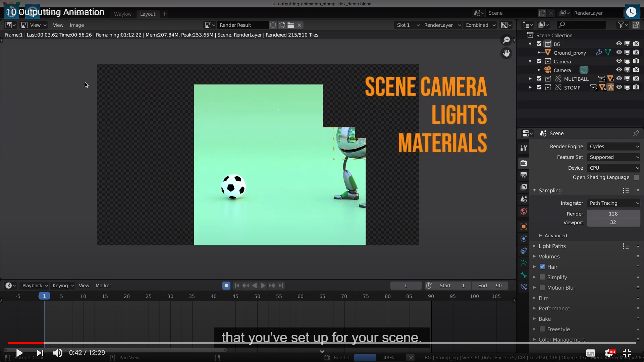The height and width of the screenshot is (362, 644).
Task: Open the outliner filter funnel icon
Action: point(621,25)
